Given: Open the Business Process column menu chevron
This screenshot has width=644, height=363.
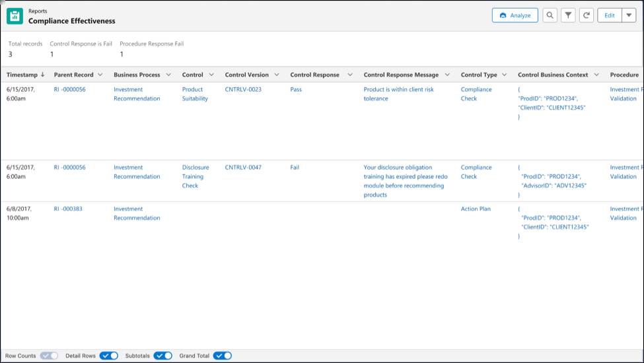Looking at the screenshot, I should (x=168, y=75).
